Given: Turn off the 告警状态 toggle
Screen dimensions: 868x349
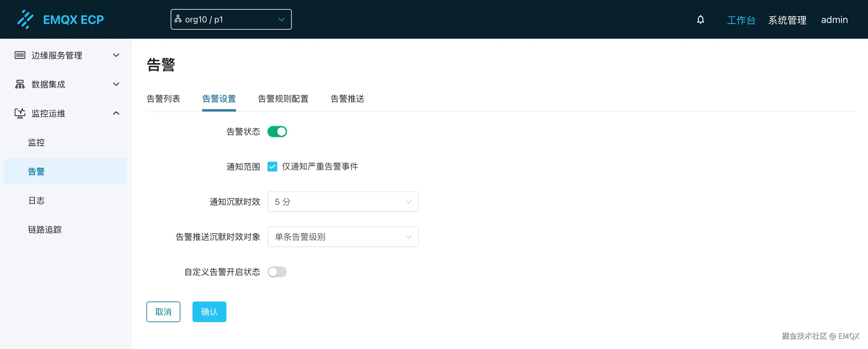Looking at the screenshot, I should (277, 132).
